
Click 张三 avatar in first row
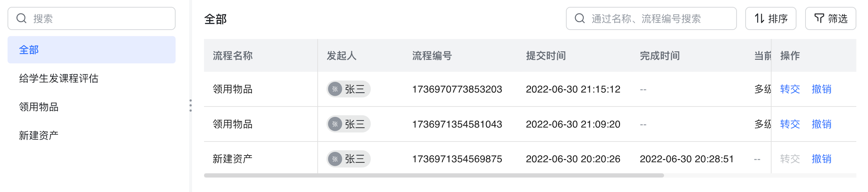point(335,89)
